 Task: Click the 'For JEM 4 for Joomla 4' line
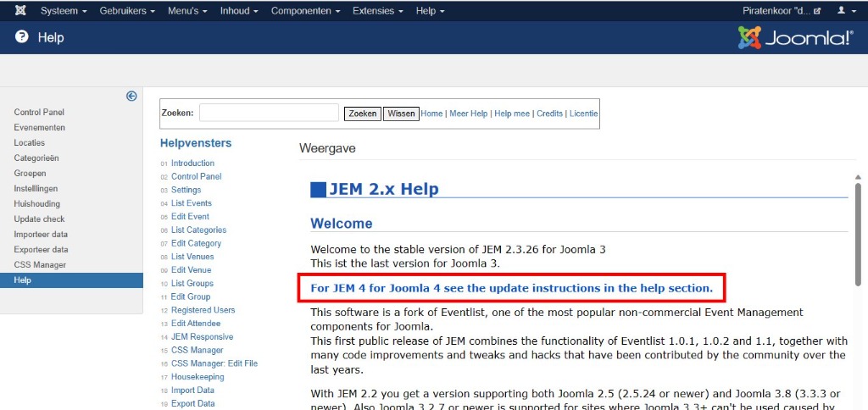pos(511,288)
